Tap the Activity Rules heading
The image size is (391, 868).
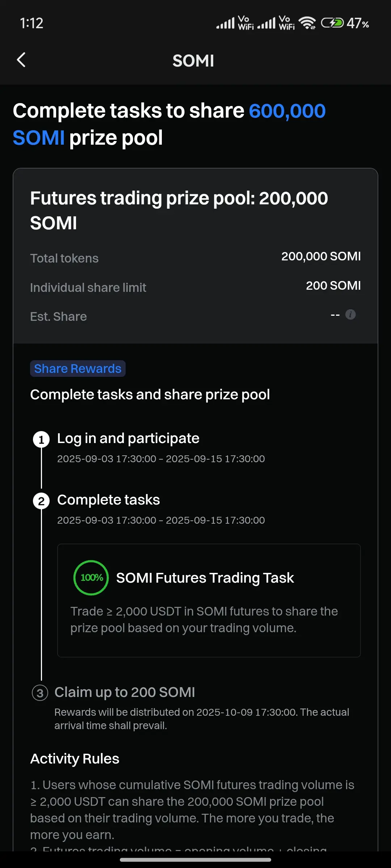[75, 759]
